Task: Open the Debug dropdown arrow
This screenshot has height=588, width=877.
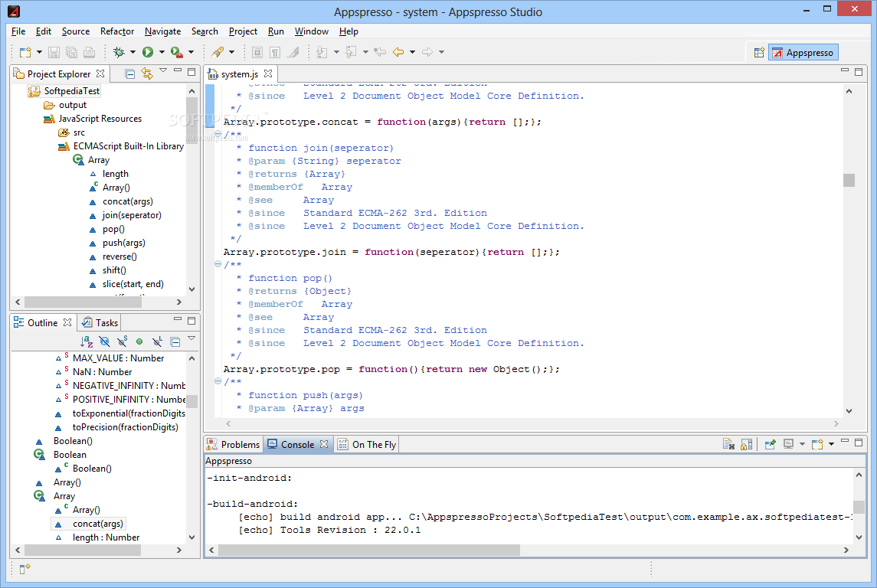Action: point(133,52)
